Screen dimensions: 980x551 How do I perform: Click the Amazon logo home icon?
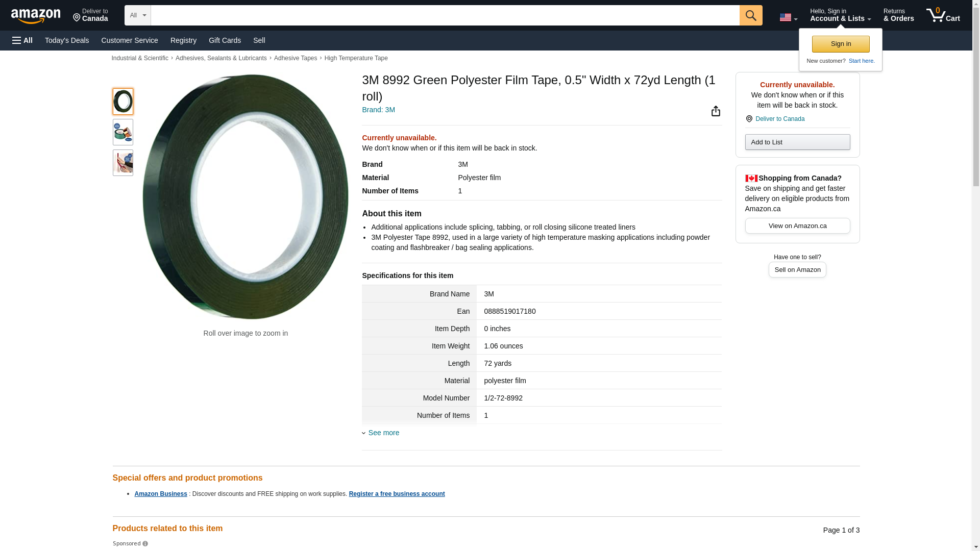tap(36, 16)
